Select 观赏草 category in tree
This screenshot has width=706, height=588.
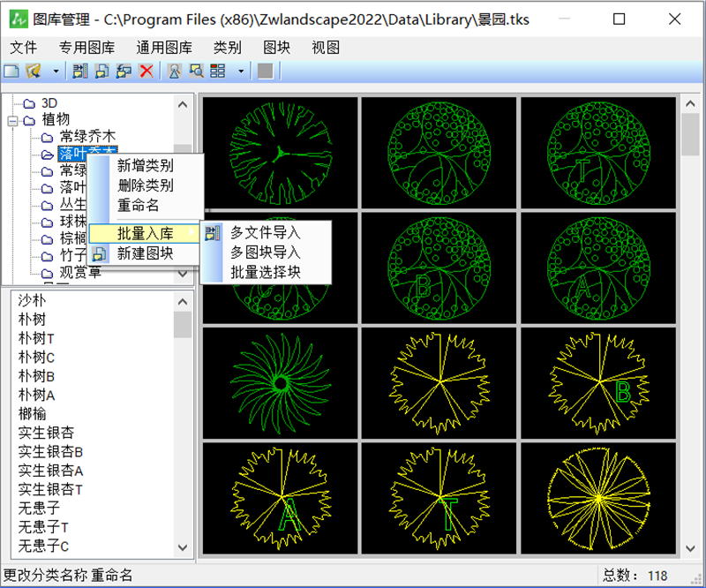80,272
